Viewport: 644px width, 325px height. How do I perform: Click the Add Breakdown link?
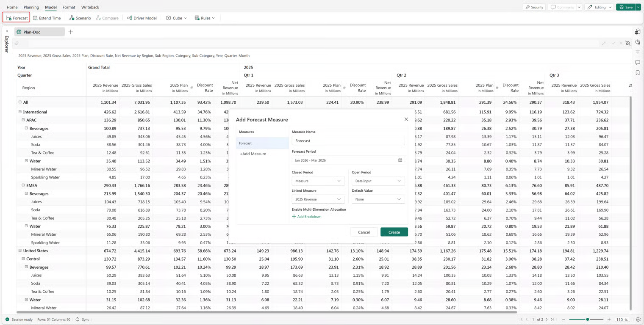click(x=307, y=217)
